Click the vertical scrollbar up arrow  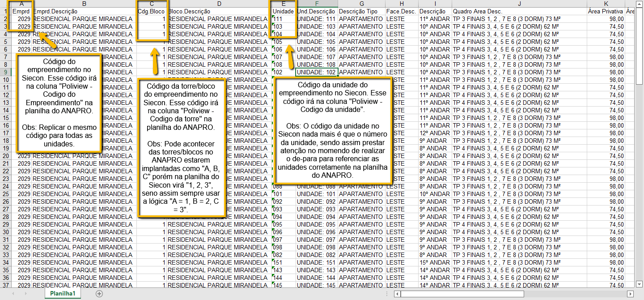640,4
